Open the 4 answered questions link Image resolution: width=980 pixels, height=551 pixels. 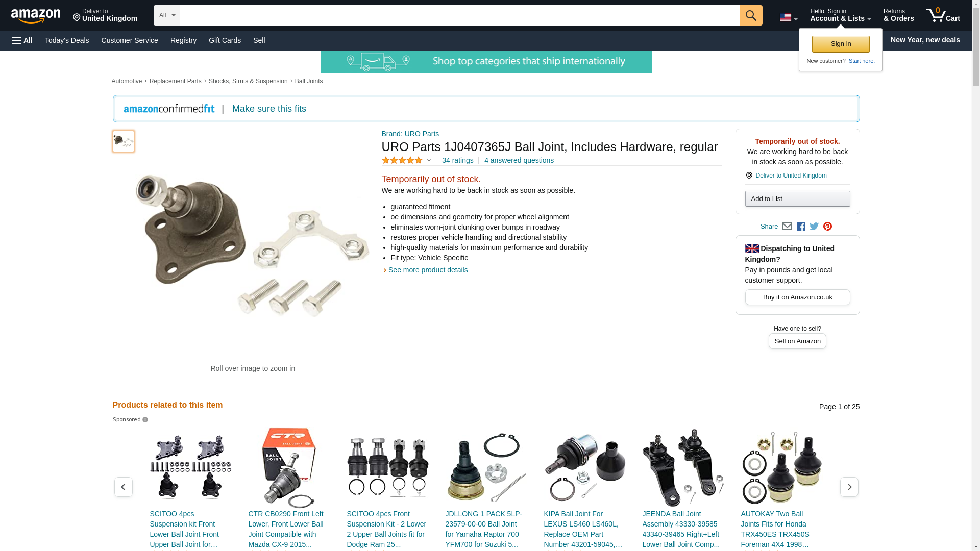(x=519, y=160)
